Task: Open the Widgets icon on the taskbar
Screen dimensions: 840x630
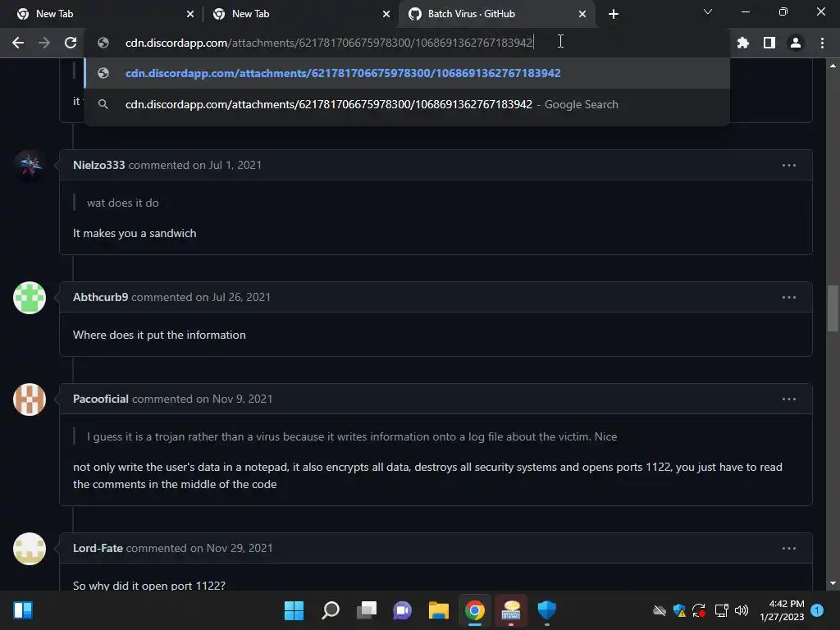Action: pos(23,610)
